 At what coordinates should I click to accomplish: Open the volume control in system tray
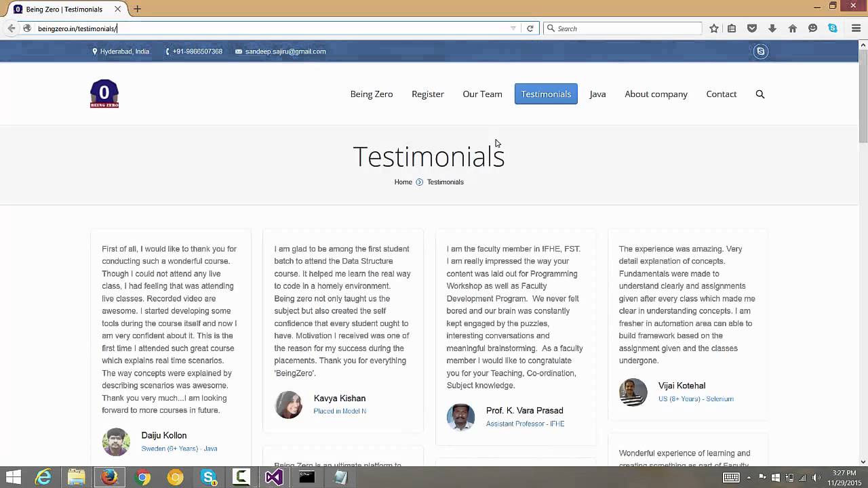[816, 477]
